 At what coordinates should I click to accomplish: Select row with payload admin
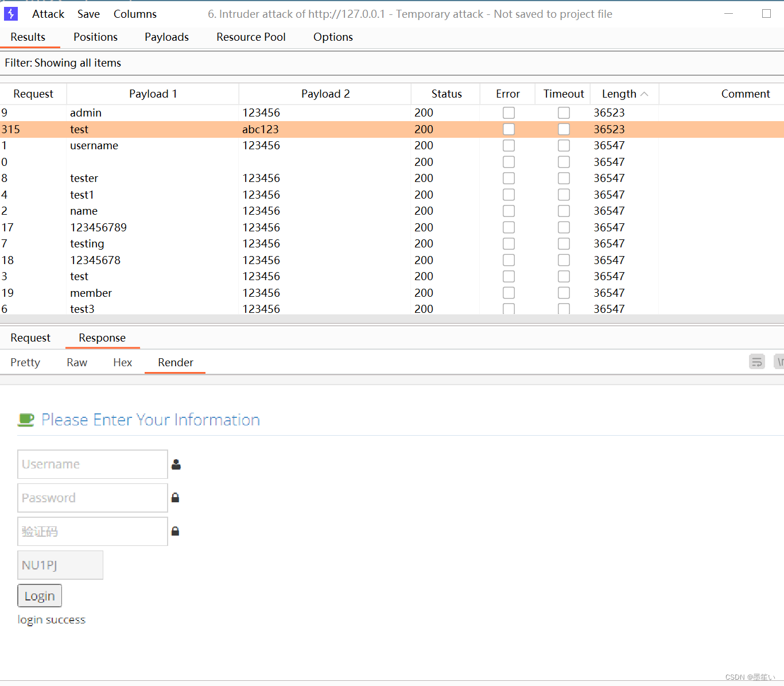point(392,113)
